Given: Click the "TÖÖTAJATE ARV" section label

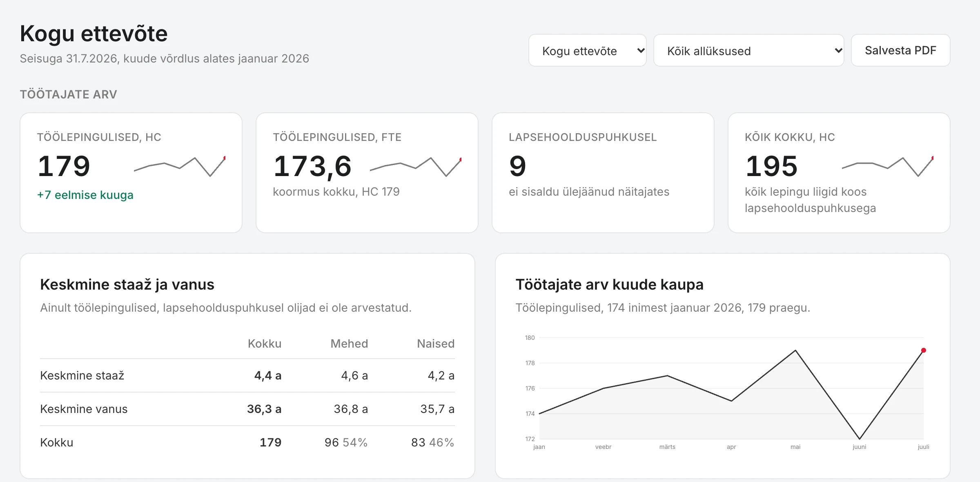Looking at the screenshot, I should [x=69, y=94].
